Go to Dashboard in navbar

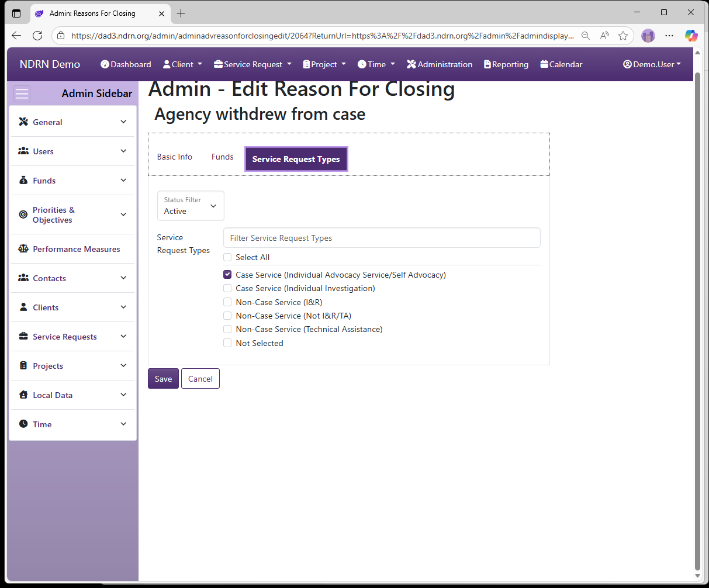point(126,64)
